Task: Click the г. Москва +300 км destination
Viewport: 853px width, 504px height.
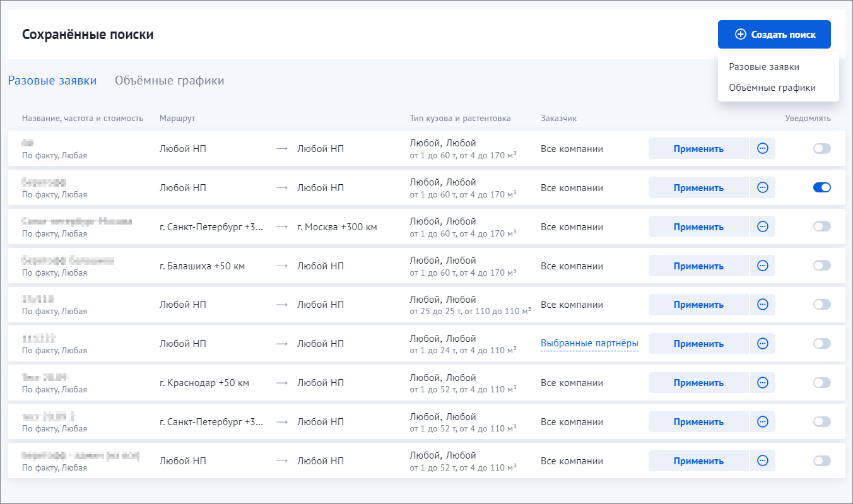Action: click(x=337, y=227)
